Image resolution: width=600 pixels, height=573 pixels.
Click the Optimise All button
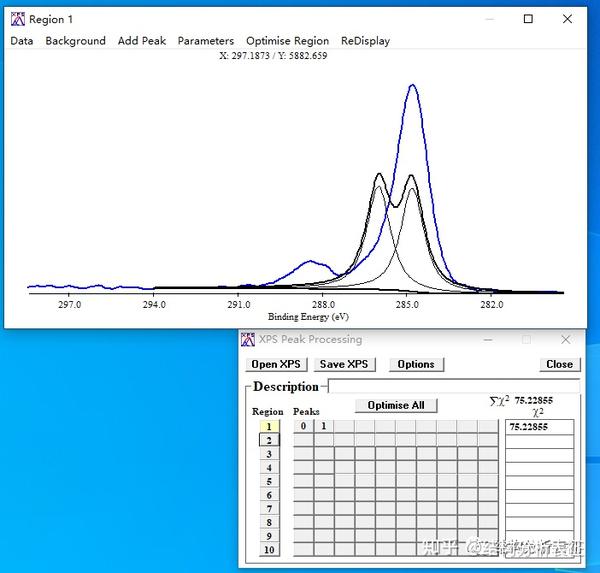pyautogui.click(x=396, y=405)
